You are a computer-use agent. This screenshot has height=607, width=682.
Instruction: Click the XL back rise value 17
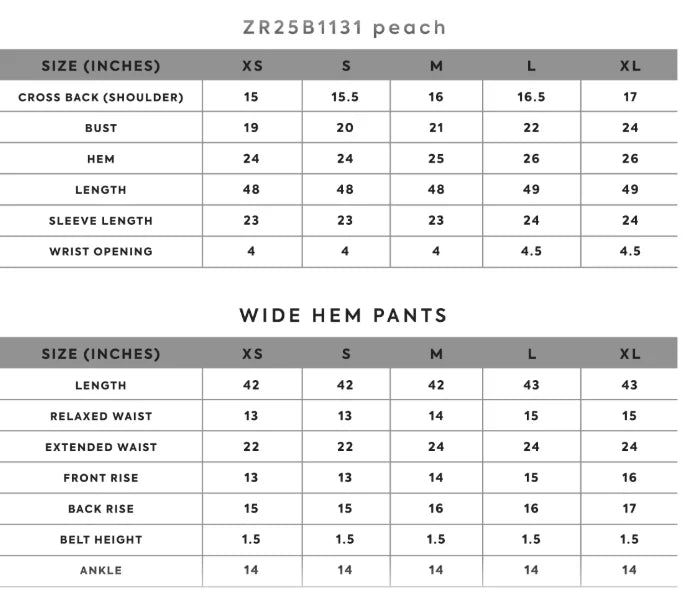629,509
